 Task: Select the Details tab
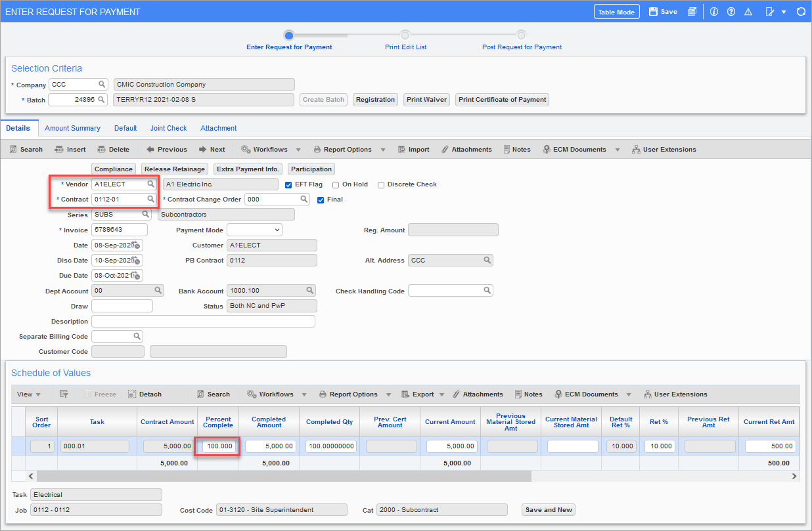coord(18,128)
